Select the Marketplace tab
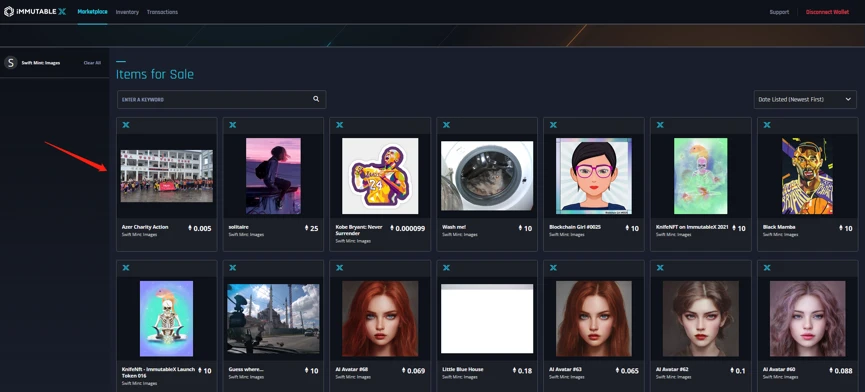The width and height of the screenshot is (865, 392). click(92, 12)
